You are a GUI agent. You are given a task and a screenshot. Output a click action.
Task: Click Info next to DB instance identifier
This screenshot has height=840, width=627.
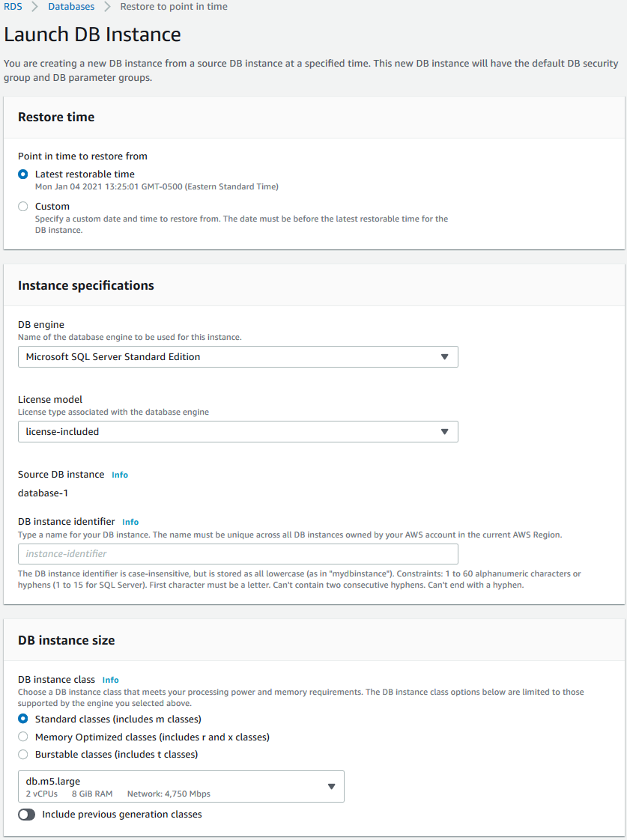pos(130,522)
